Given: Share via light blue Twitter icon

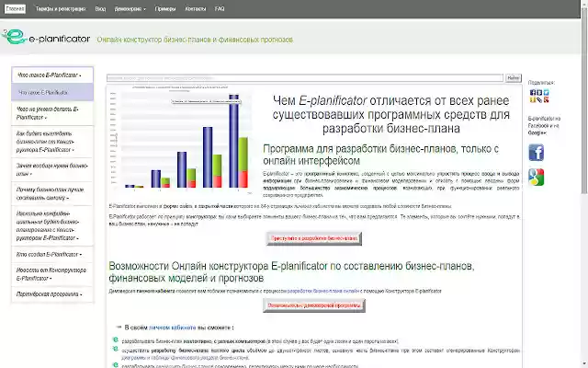Looking at the screenshot, I should coord(546,93).
